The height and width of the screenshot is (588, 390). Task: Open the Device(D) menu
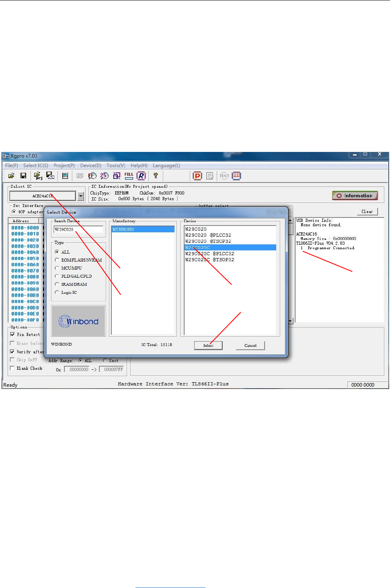point(91,166)
